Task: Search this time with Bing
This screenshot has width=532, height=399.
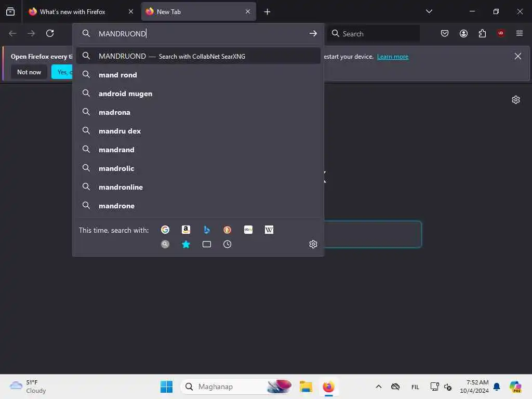Action: coord(207,230)
